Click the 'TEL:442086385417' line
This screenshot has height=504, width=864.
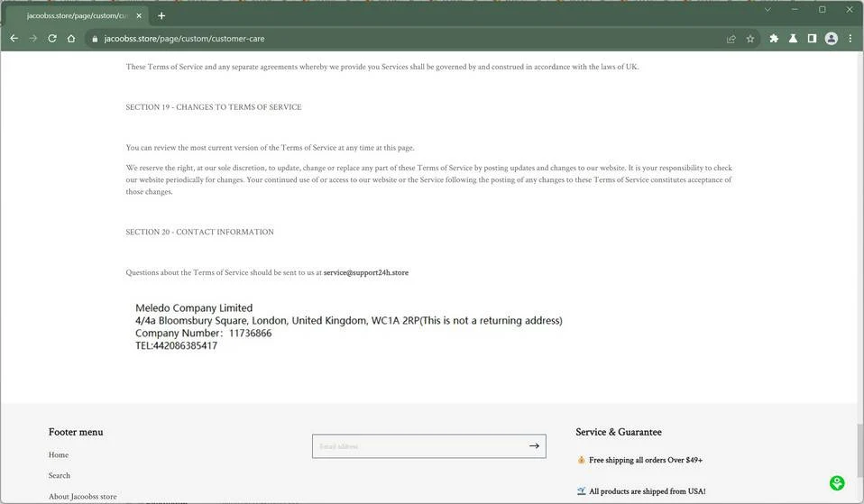point(177,346)
